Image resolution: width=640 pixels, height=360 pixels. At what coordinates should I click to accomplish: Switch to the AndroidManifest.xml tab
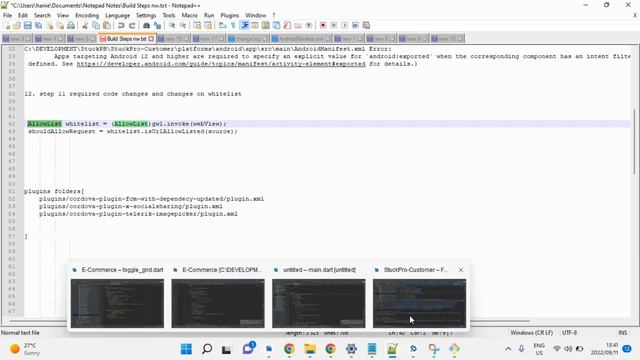click(x=301, y=38)
